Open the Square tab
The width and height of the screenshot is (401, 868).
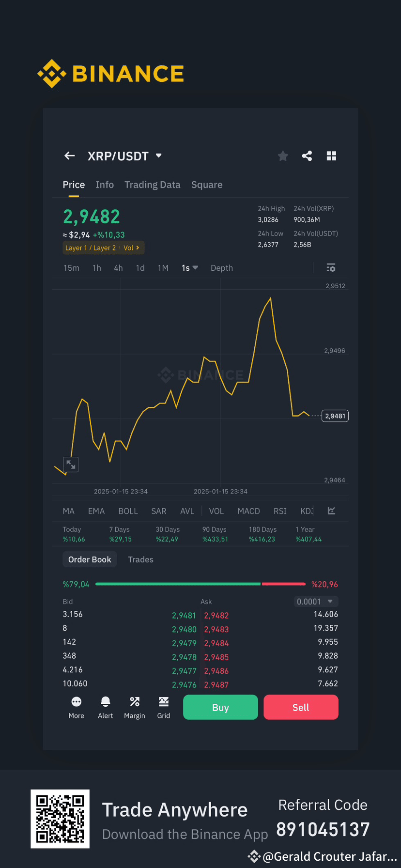(x=207, y=185)
